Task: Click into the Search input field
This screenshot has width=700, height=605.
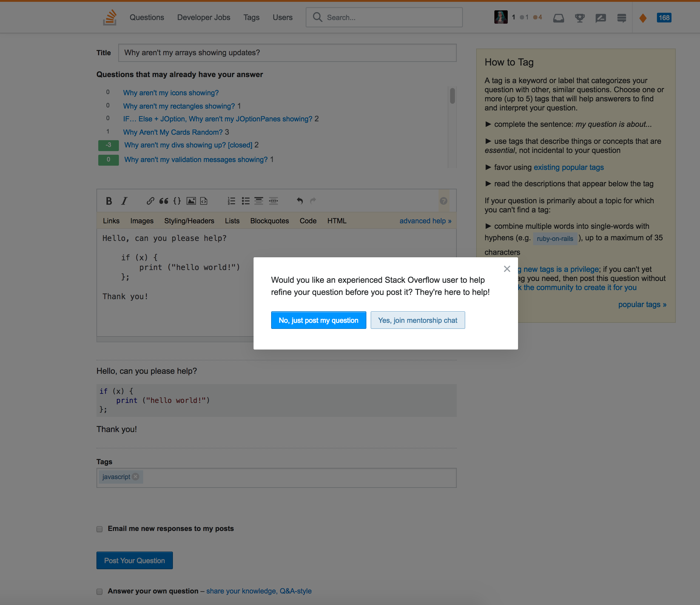Action: tap(389, 18)
